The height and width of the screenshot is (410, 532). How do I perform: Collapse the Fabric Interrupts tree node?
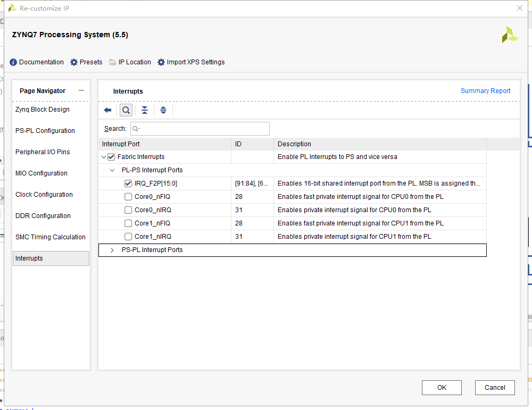pyautogui.click(x=104, y=157)
